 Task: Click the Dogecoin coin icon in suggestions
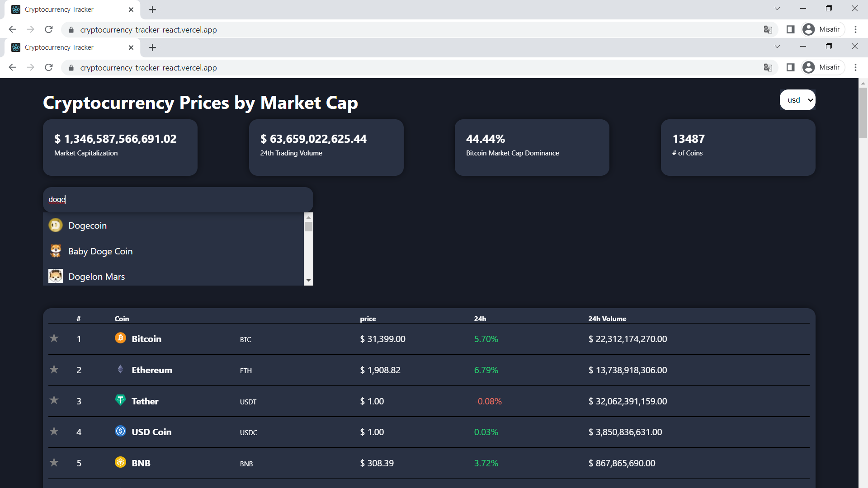[x=56, y=225]
